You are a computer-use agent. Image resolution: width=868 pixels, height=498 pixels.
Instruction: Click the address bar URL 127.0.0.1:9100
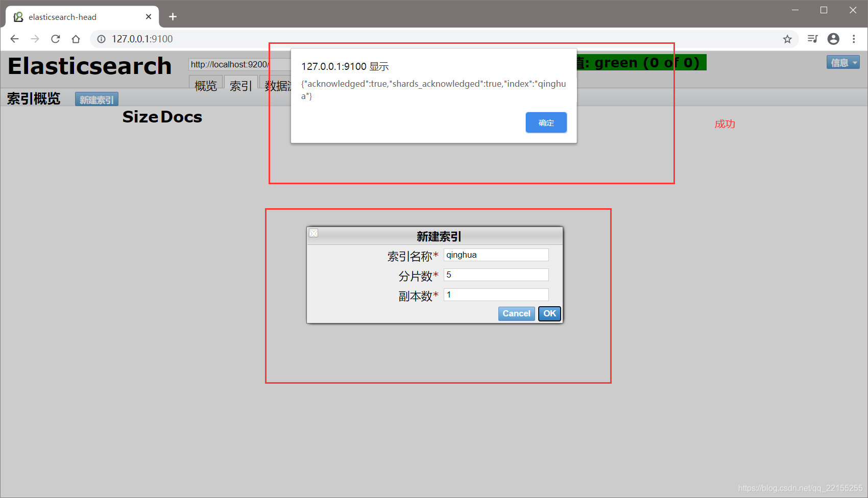[x=142, y=39]
